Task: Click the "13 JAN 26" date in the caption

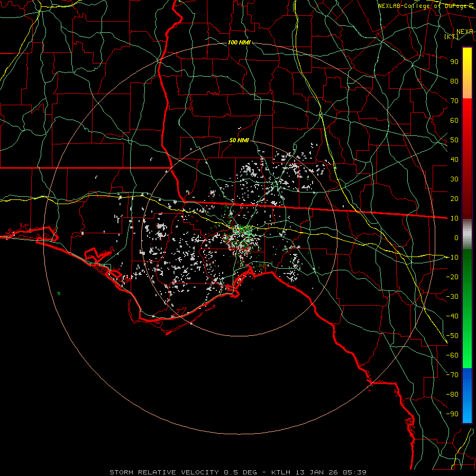Action: pyautogui.click(x=317, y=472)
